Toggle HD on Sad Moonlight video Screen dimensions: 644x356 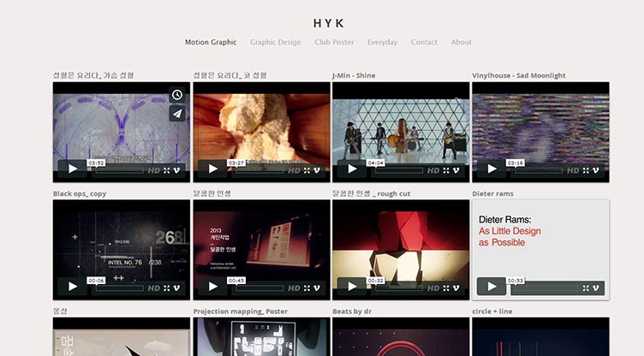pos(573,170)
